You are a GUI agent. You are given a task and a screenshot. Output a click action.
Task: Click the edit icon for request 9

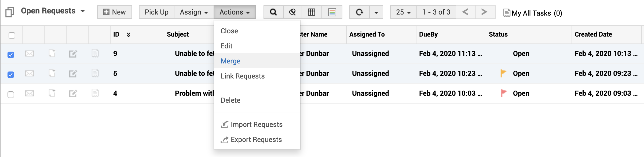click(x=73, y=54)
